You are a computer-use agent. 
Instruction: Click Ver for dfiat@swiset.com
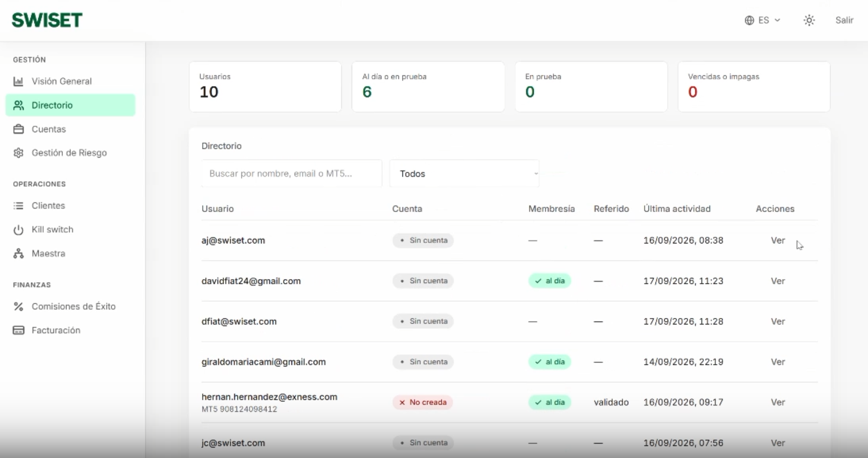[x=778, y=321]
